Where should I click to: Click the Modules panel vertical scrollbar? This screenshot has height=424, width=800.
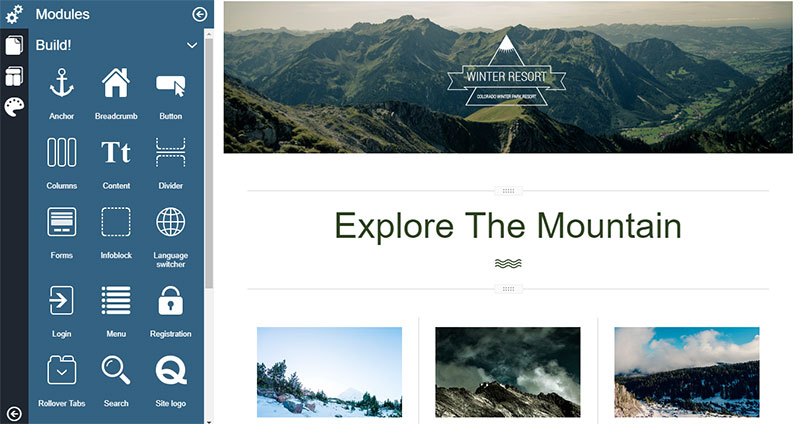(209, 163)
